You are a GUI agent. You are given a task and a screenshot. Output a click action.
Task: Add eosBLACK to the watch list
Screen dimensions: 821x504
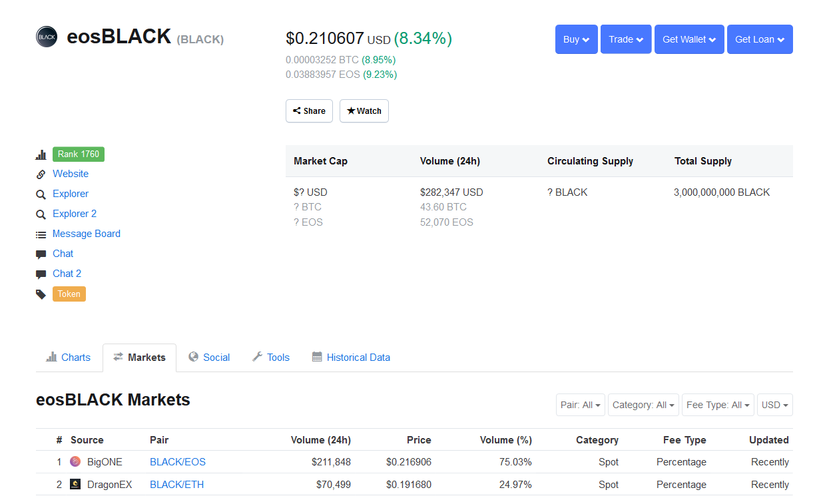coord(364,111)
